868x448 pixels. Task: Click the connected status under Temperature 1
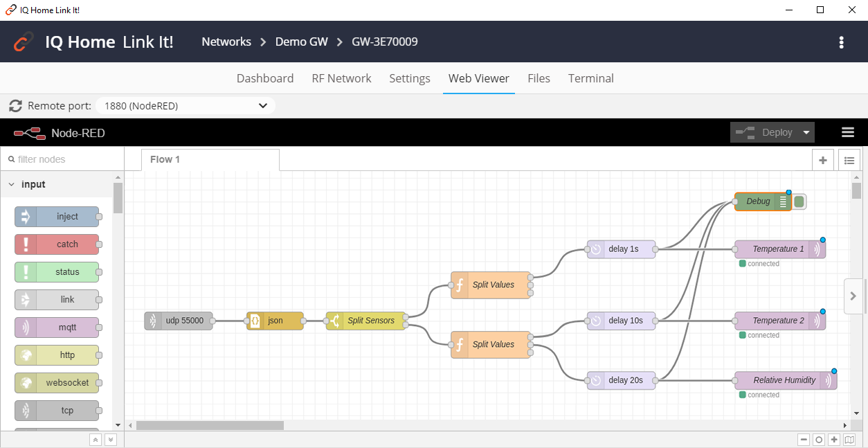click(x=759, y=264)
